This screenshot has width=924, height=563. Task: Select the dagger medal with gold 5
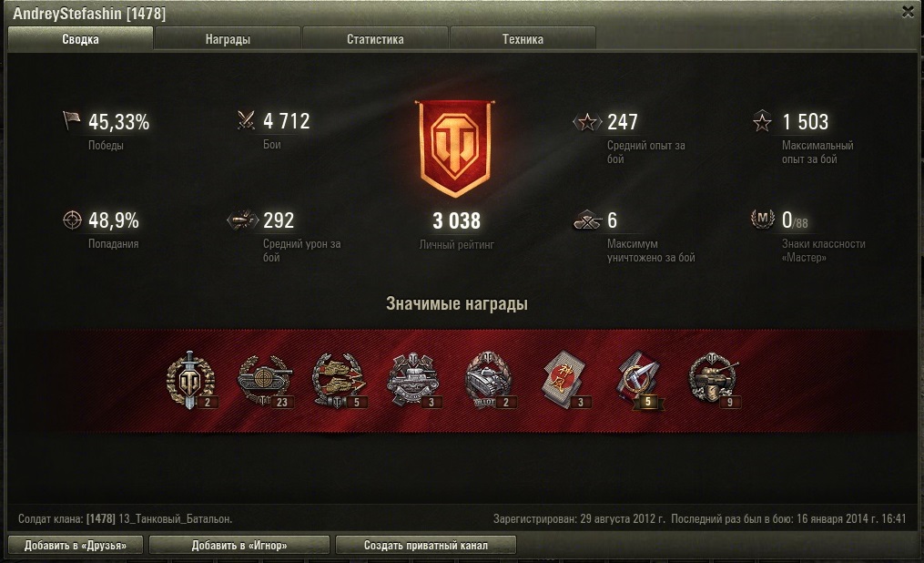pyautogui.click(x=641, y=380)
